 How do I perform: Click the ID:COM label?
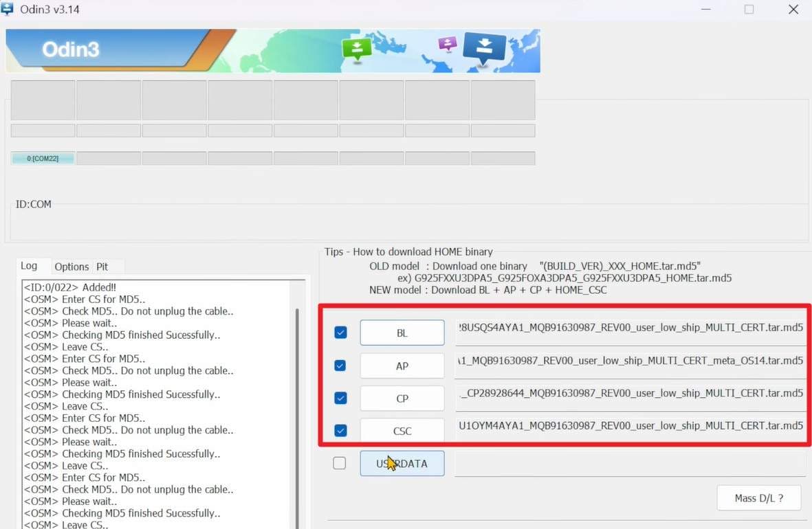pos(33,205)
